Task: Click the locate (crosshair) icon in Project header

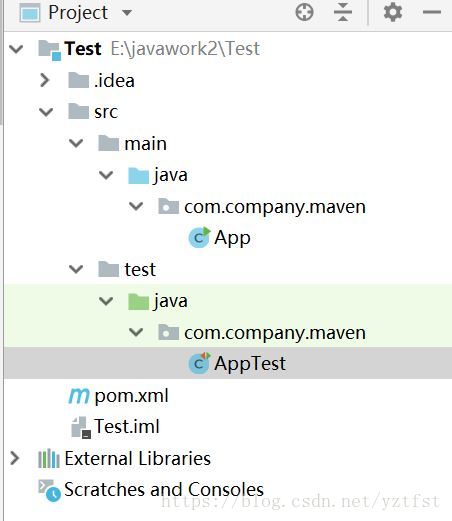Action: (x=304, y=12)
